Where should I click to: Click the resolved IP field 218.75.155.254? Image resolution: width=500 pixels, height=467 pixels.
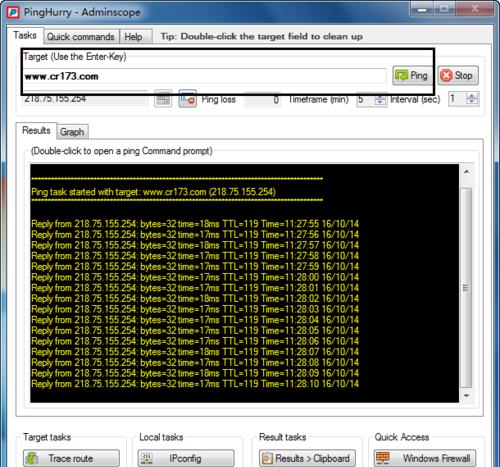click(85, 99)
